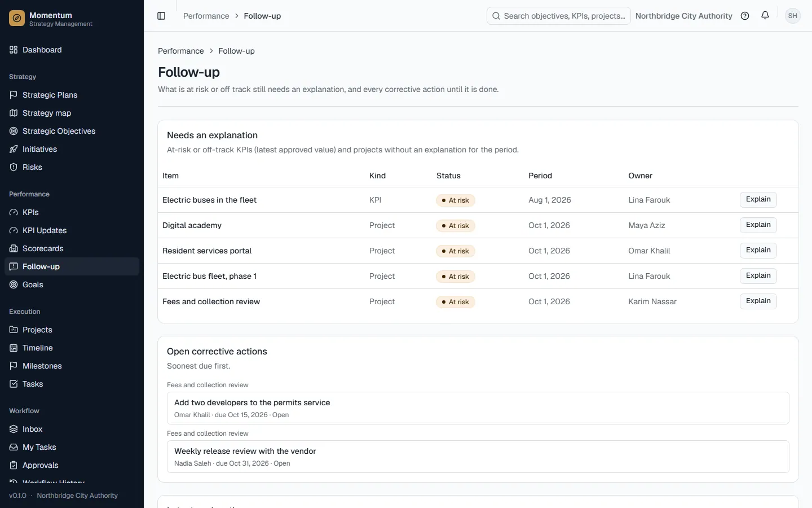Click the Momentum logo icon
Viewport: 812px width, 508px height.
tap(17, 19)
